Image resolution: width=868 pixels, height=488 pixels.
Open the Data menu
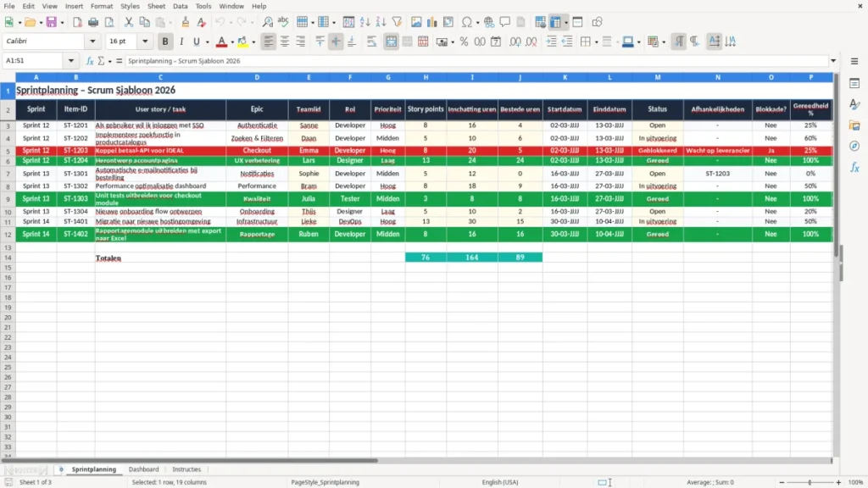180,6
